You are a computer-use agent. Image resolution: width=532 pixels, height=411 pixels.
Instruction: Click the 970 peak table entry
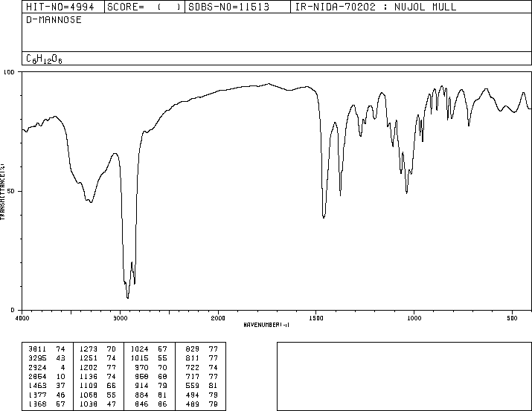tap(141, 367)
